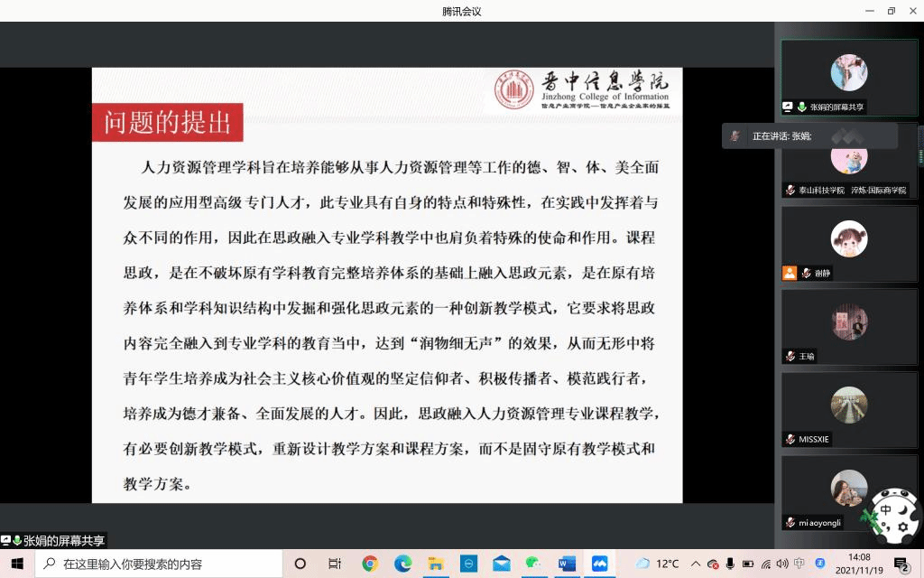Open Google Chrome from the taskbar
924x578 pixels.
370,564
